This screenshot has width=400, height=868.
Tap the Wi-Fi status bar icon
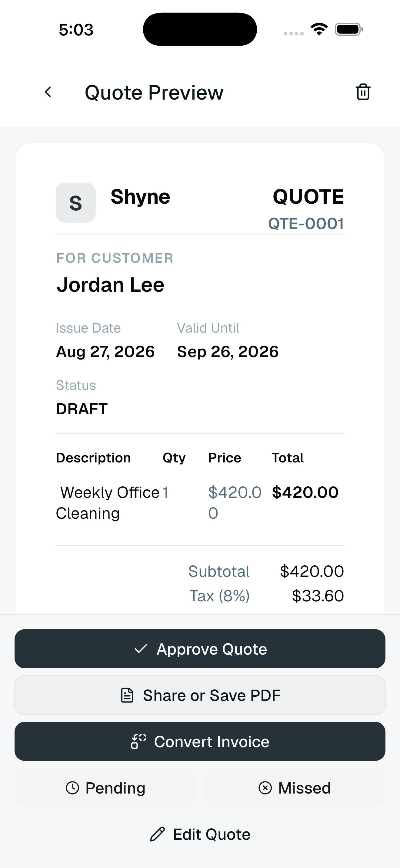319,29
